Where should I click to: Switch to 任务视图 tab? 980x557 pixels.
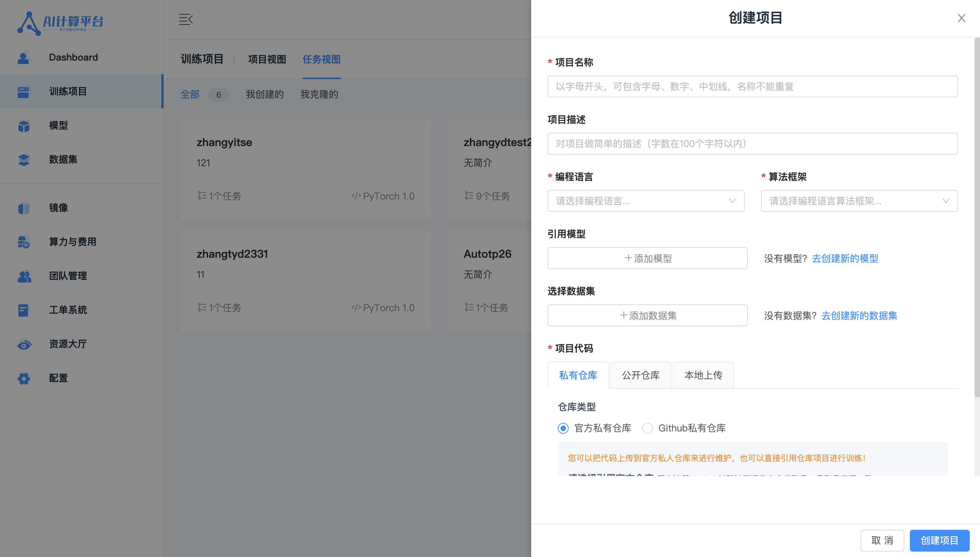321,60
